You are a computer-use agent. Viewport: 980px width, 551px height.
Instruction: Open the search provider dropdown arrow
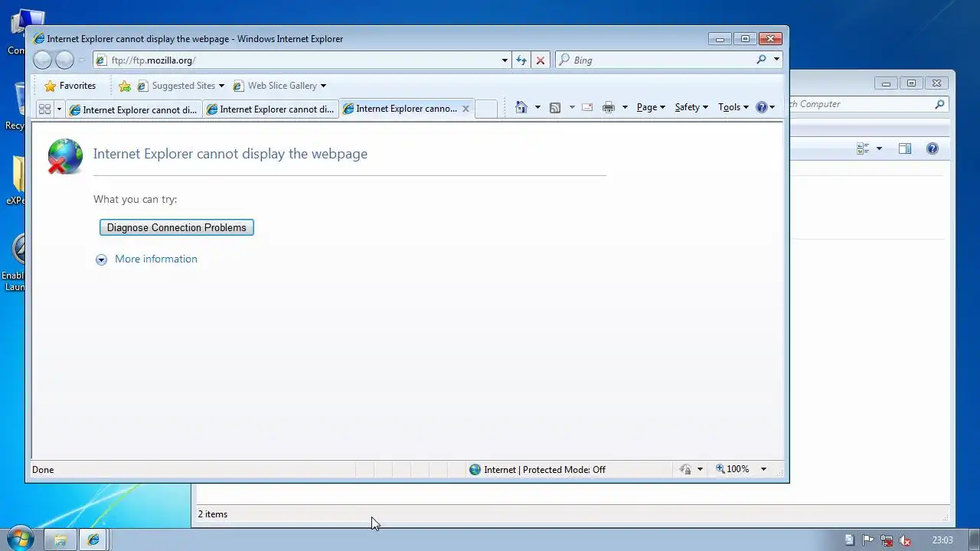(x=776, y=60)
